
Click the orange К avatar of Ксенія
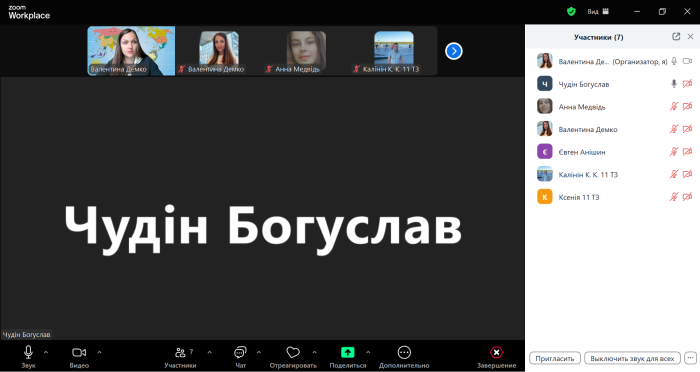coord(545,196)
